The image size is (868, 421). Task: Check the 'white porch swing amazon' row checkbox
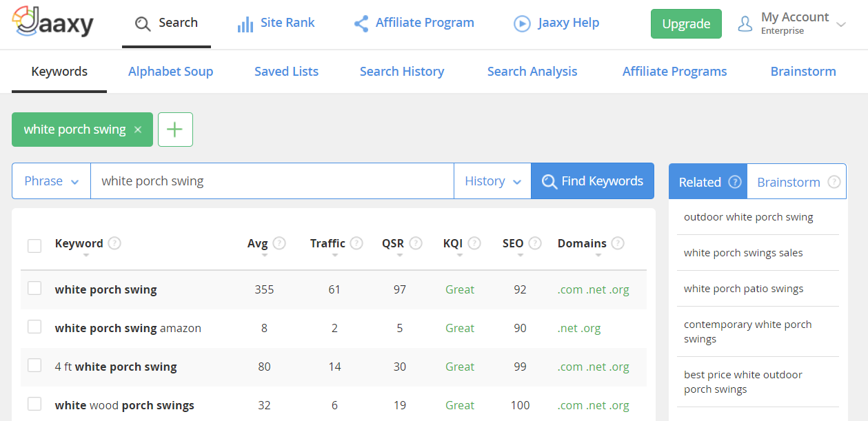coord(34,327)
